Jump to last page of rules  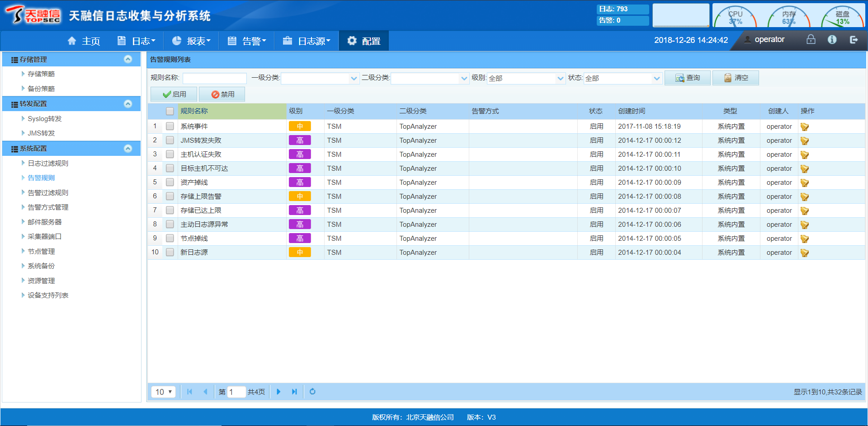point(294,392)
